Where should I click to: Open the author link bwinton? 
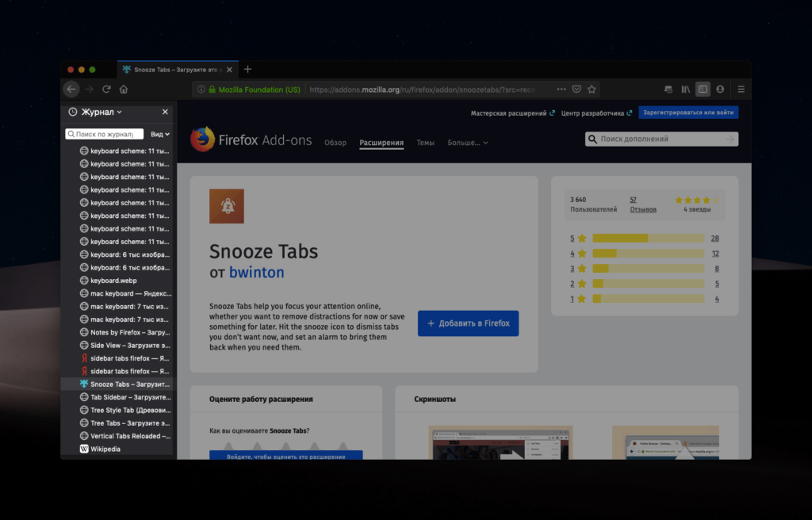pos(256,272)
